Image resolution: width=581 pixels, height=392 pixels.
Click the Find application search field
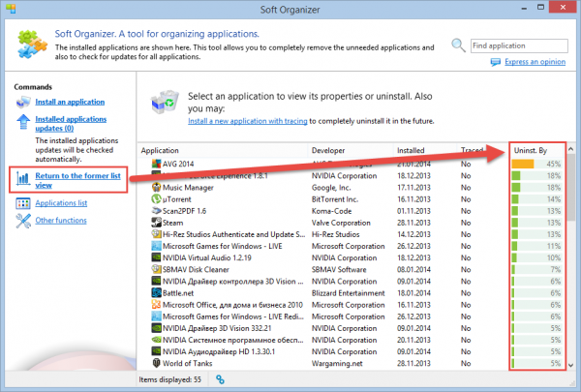coord(519,45)
